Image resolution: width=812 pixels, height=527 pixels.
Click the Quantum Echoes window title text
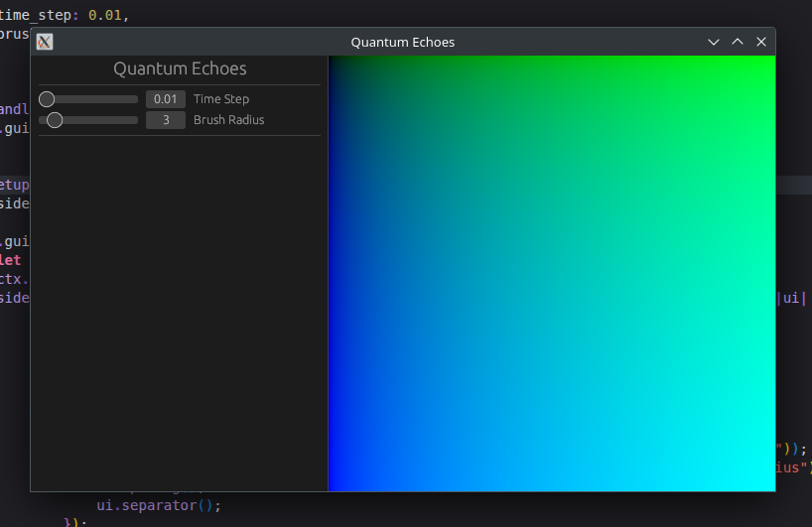click(x=402, y=42)
